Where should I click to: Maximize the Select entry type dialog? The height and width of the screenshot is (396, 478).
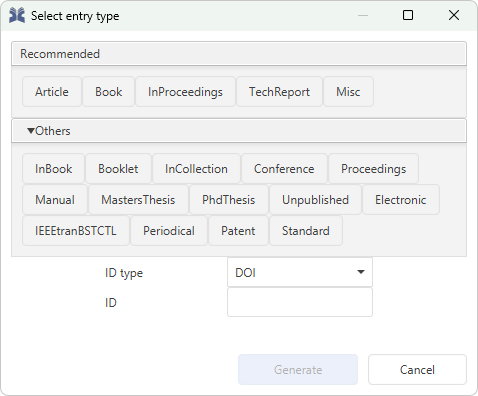pyautogui.click(x=408, y=15)
